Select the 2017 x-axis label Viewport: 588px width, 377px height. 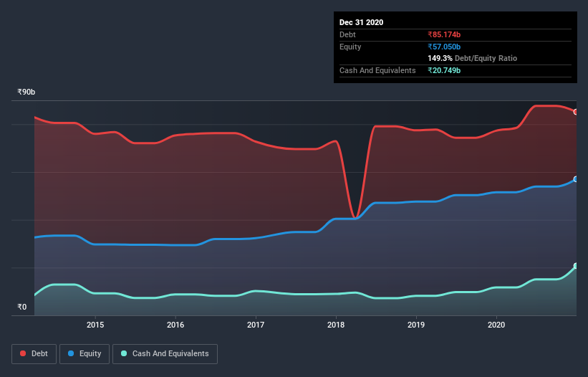click(256, 325)
